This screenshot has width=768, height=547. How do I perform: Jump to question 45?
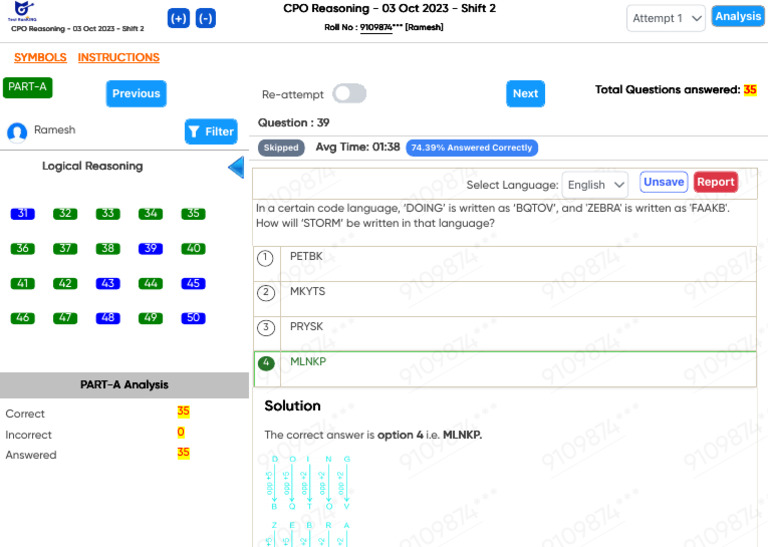click(x=193, y=284)
